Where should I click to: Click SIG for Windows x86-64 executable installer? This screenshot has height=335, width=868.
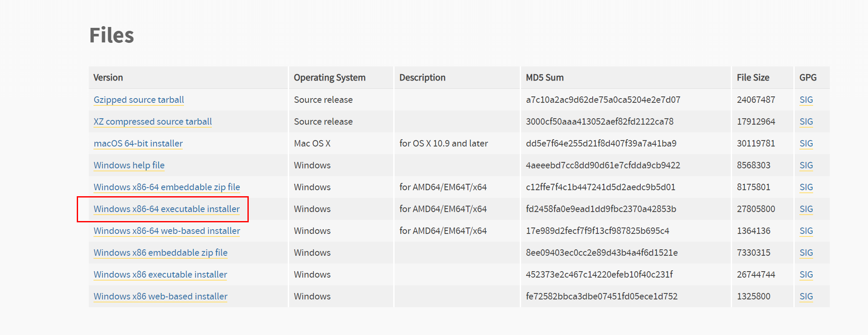[806, 209]
